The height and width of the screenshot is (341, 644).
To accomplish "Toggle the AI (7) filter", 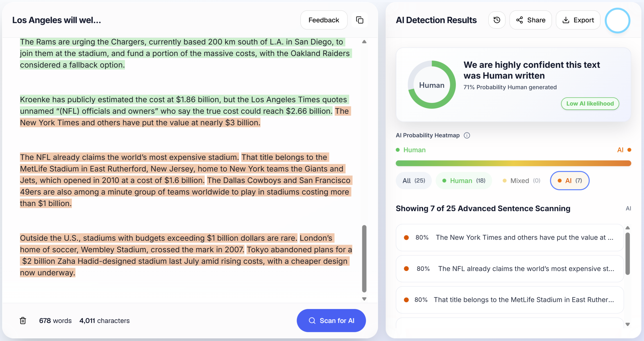I will tap(570, 181).
